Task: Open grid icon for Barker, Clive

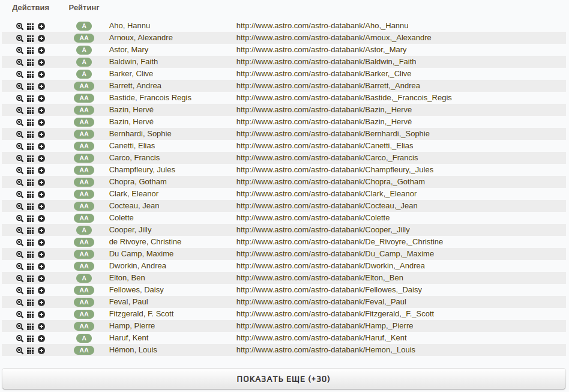Action: coord(31,74)
